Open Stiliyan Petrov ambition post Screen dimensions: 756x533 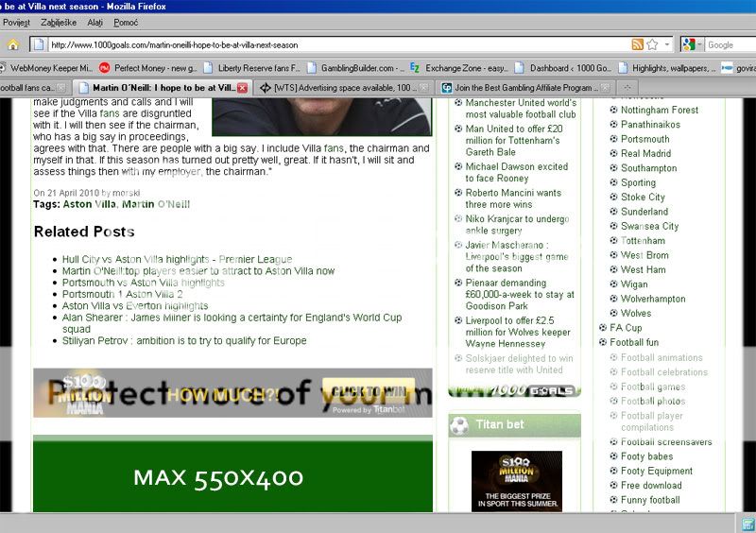pos(184,340)
